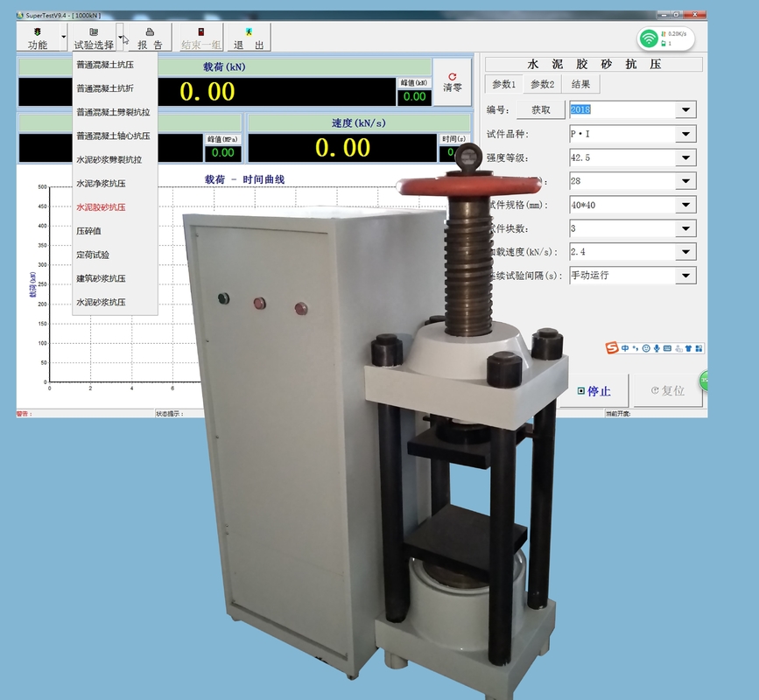Expand the arrow next to 功能
Viewport: 759px width, 700px height.
[x=63, y=38]
